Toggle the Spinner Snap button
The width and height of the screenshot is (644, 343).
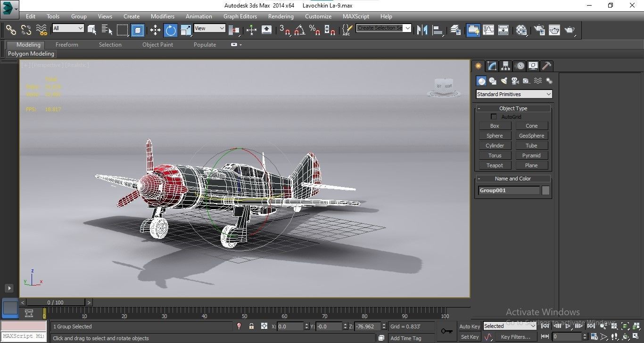tap(330, 30)
